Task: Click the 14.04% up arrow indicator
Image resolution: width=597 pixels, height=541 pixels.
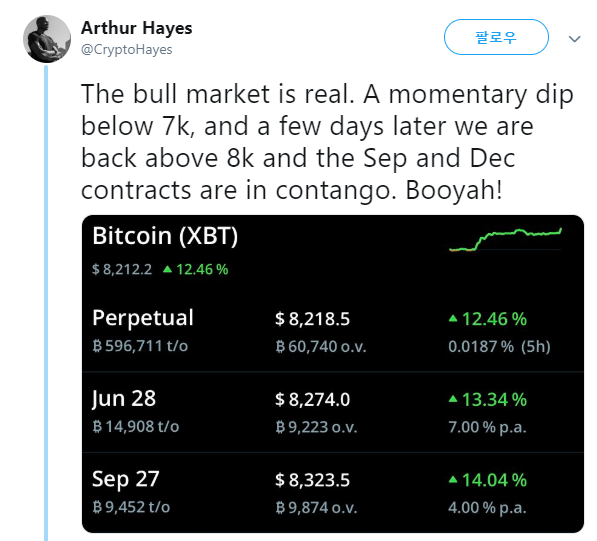Action: 453,480
